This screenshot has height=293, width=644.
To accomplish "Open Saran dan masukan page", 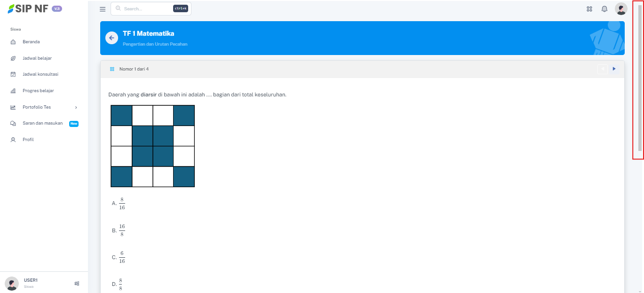I will click(x=42, y=123).
